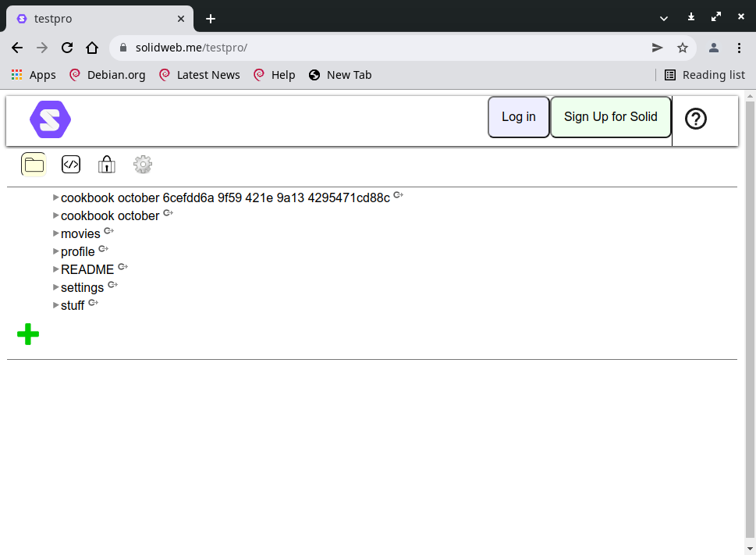Viewport: 756px width, 555px height.
Task: Switch to the source code view icon
Action: point(71,165)
